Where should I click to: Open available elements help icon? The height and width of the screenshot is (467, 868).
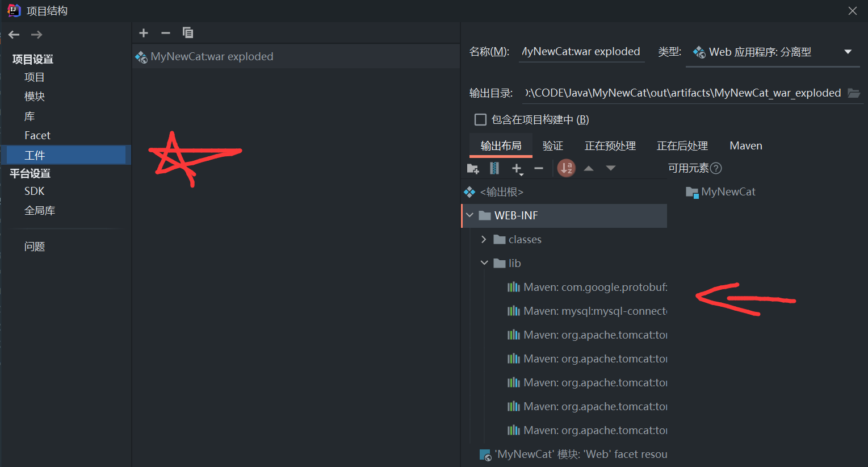tap(716, 168)
